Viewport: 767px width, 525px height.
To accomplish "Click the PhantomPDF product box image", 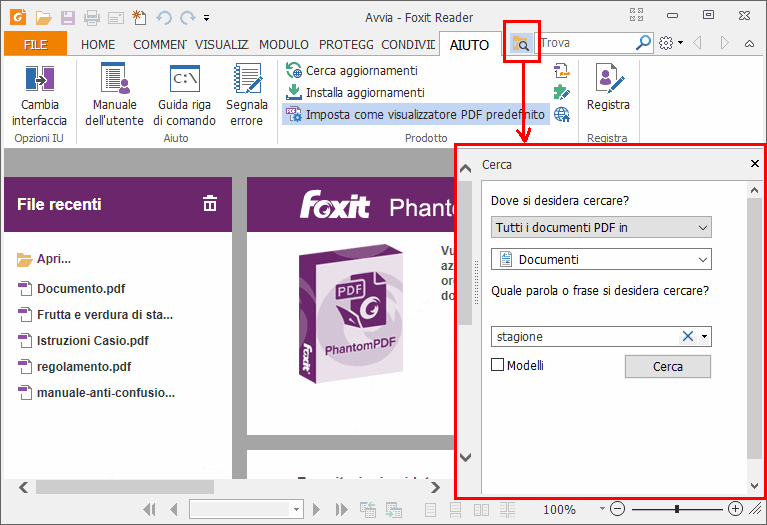I will coord(351,314).
